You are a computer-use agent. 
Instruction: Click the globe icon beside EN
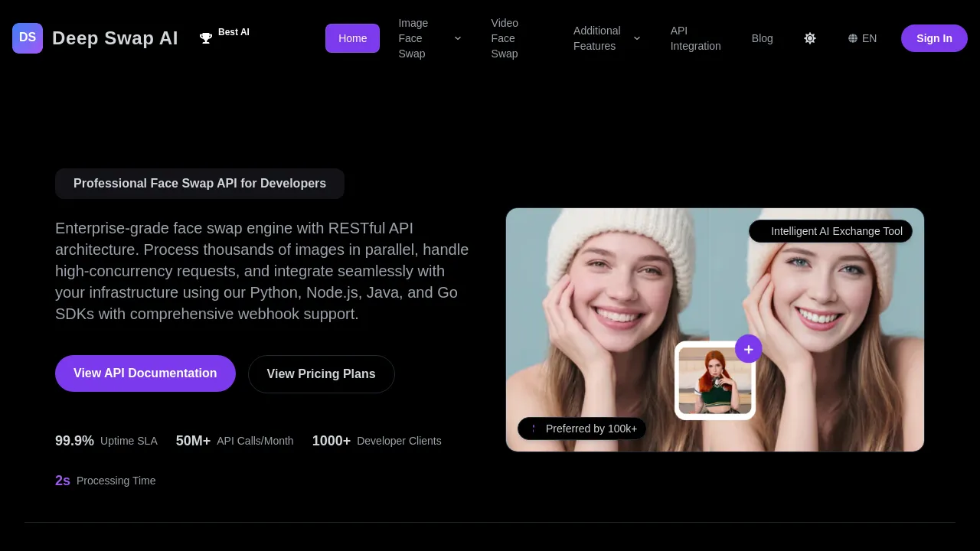[x=852, y=38]
